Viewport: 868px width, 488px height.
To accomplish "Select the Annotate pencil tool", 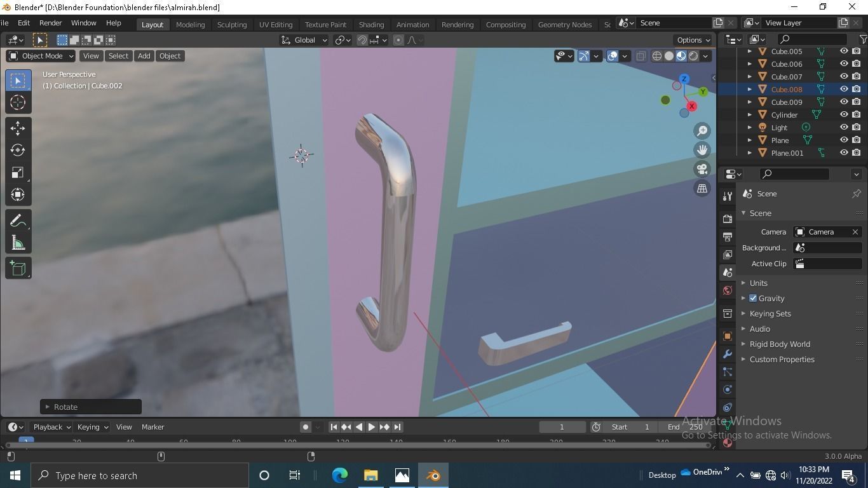I will pyautogui.click(x=18, y=220).
